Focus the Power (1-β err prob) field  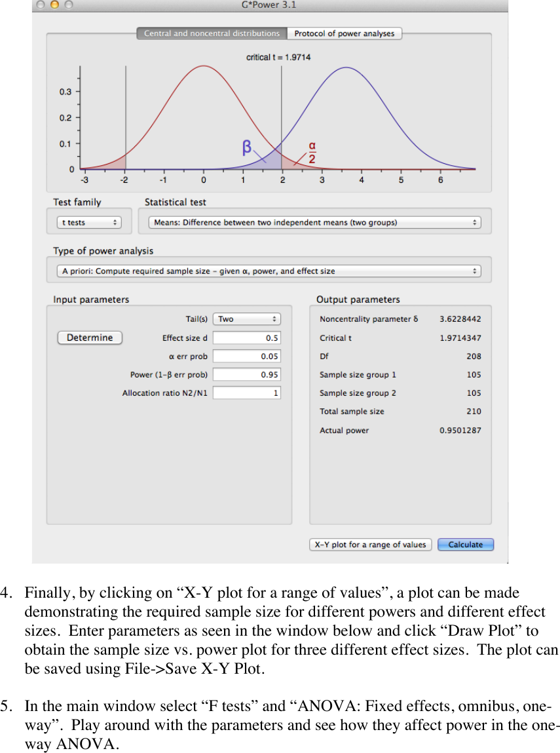click(246, 375)
